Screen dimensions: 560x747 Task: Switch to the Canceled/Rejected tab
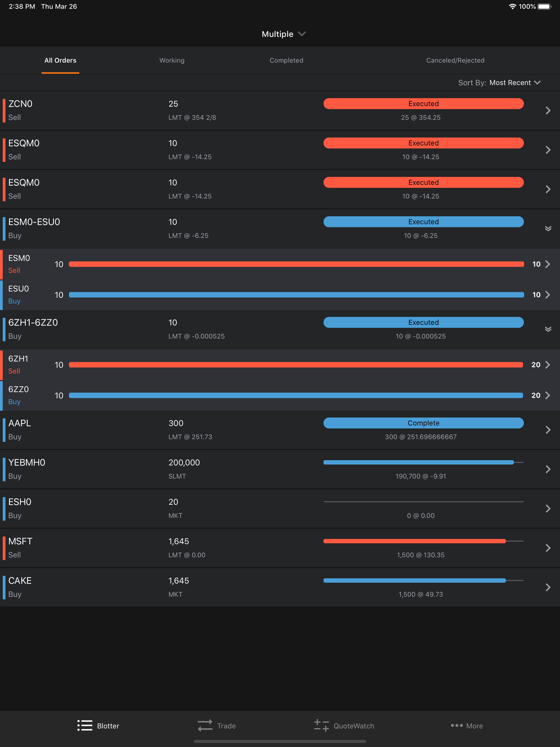(455, 60)
